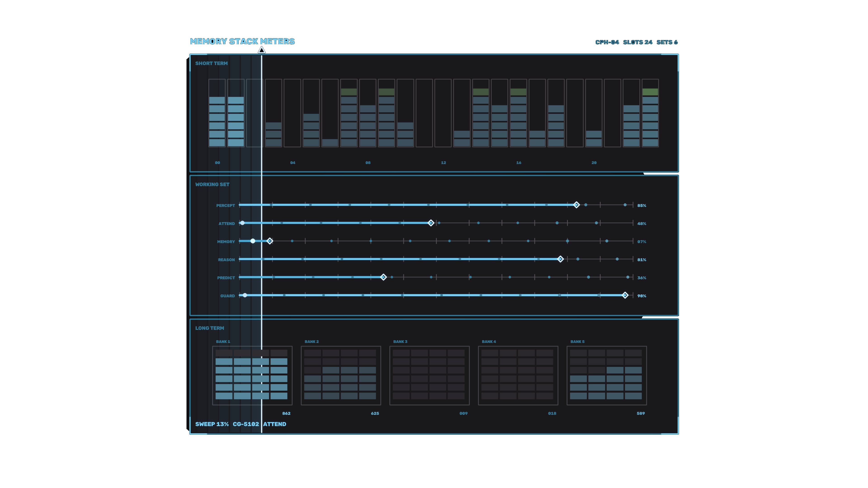
Task: Click the sweep position triangle marker
Action: coord(262,50)
